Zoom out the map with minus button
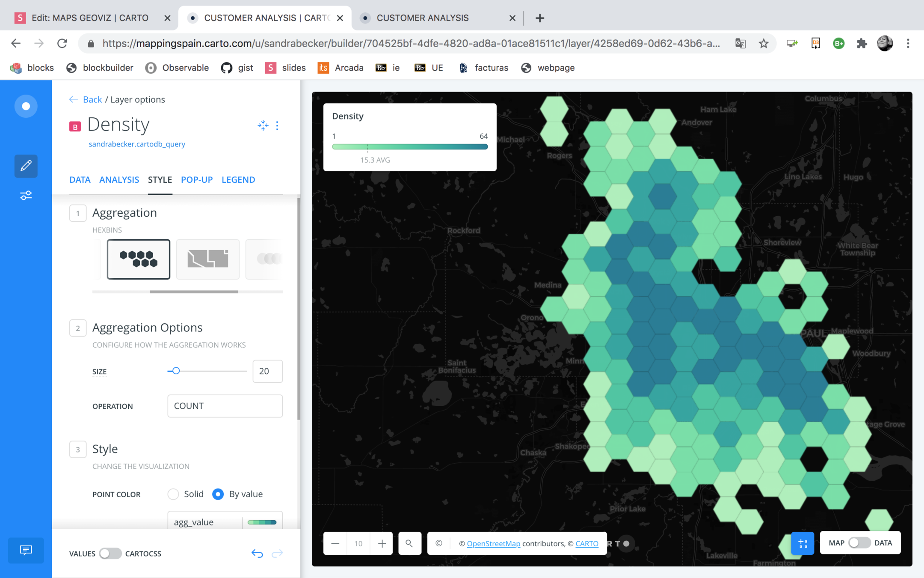 335,543
